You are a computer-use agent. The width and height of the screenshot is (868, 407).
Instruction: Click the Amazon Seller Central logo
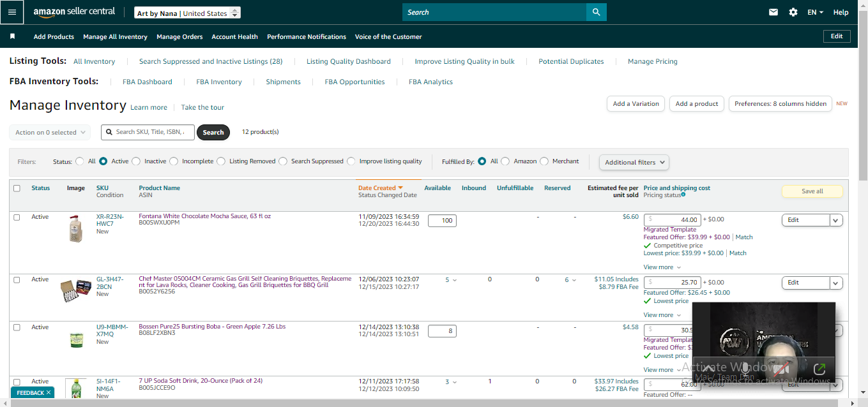(x=74, y=12)
